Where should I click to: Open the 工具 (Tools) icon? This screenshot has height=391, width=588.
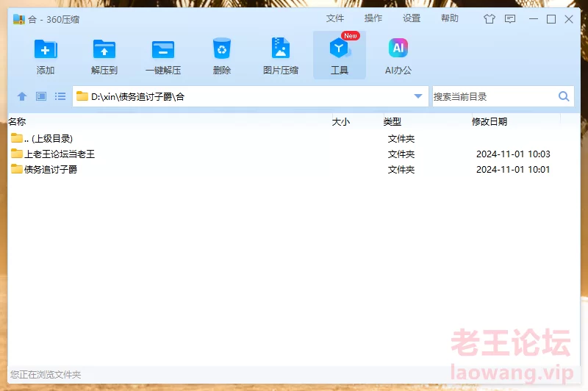click(339, 50)
